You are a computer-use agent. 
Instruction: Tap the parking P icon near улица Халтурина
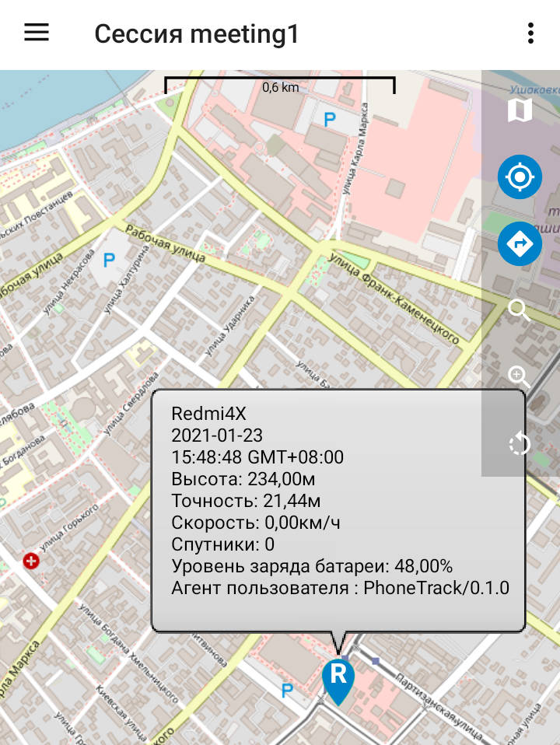click(x=109, y=260)
